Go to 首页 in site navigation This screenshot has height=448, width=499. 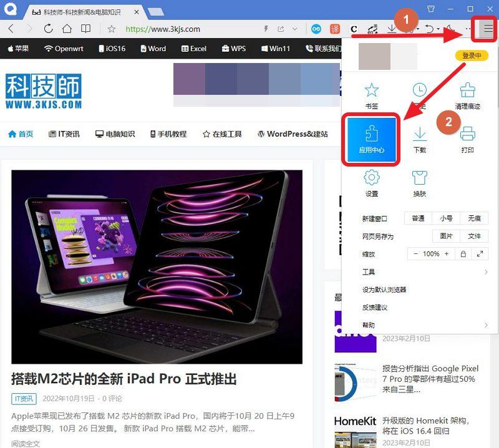[x=21, y=134]
